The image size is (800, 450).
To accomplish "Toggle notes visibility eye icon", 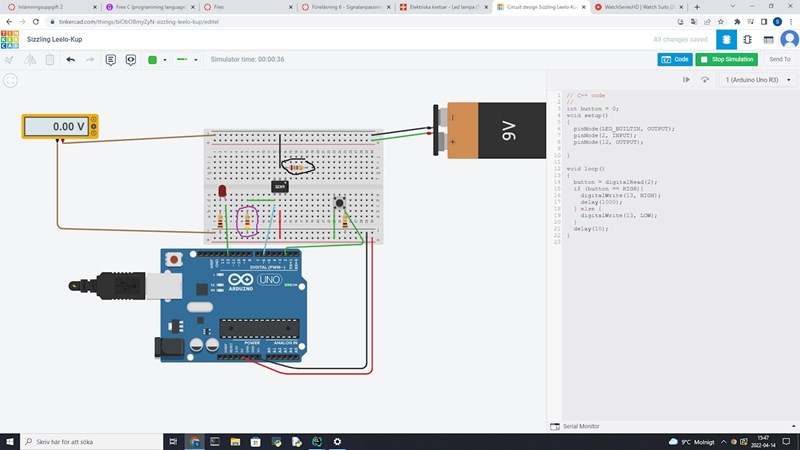I will tap(130, 60).
